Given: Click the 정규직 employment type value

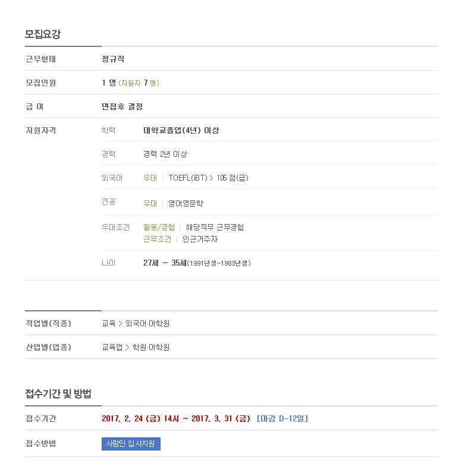Looking at the screenshot, I should 113,59.
